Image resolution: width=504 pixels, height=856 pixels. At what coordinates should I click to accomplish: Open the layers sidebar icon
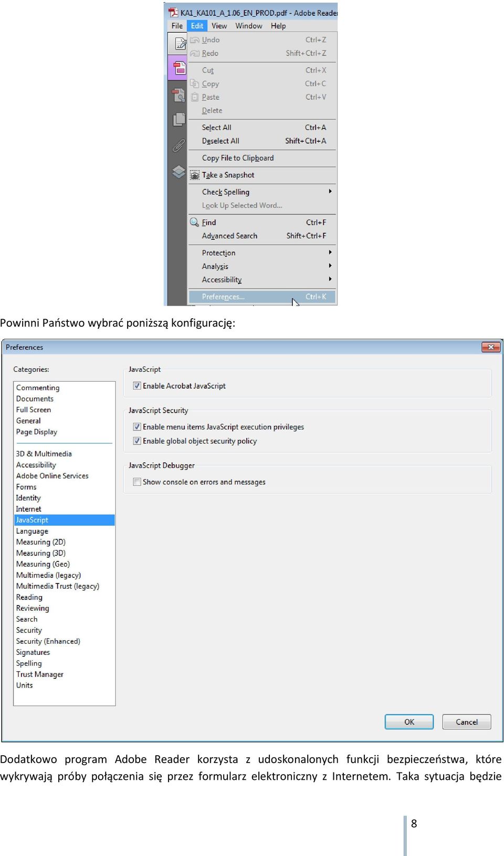(179, 172)
